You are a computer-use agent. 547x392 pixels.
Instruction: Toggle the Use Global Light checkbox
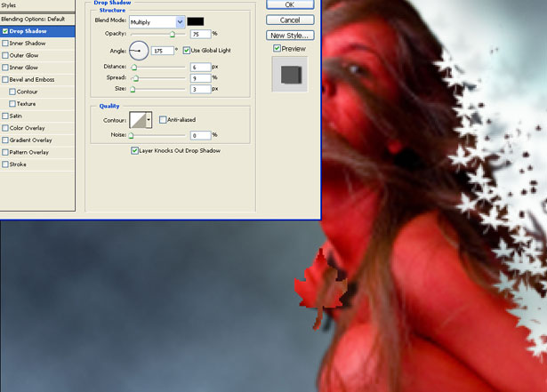pos(187,51)
